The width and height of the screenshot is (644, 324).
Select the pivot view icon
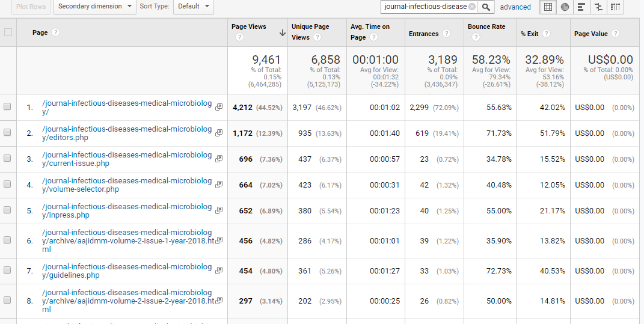(x=615, y=7)
